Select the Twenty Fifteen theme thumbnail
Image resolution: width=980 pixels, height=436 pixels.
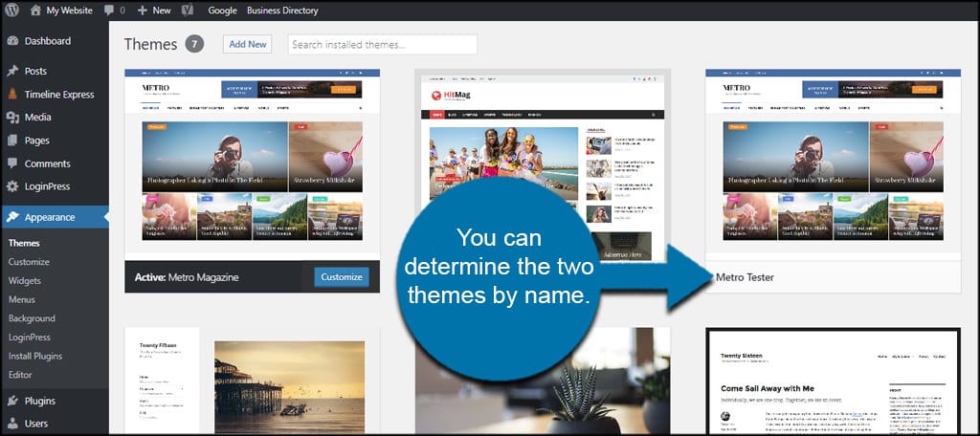click(252, 381)
